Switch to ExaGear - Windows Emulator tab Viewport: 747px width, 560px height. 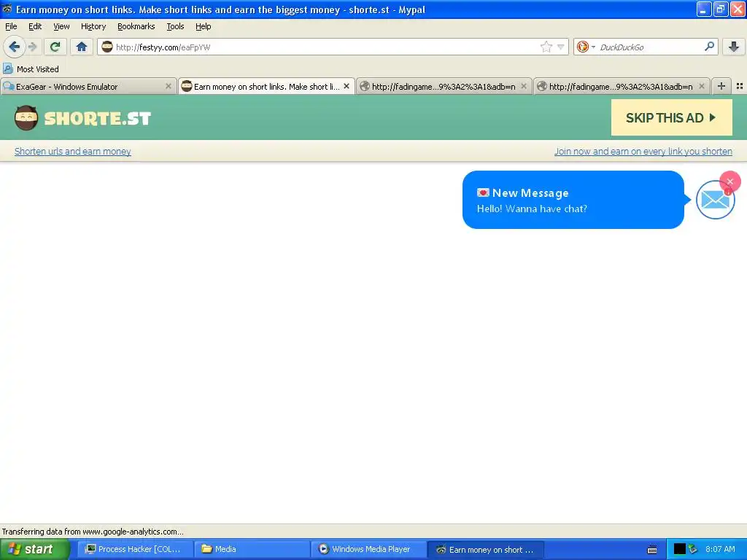click(x=88, y=86)
